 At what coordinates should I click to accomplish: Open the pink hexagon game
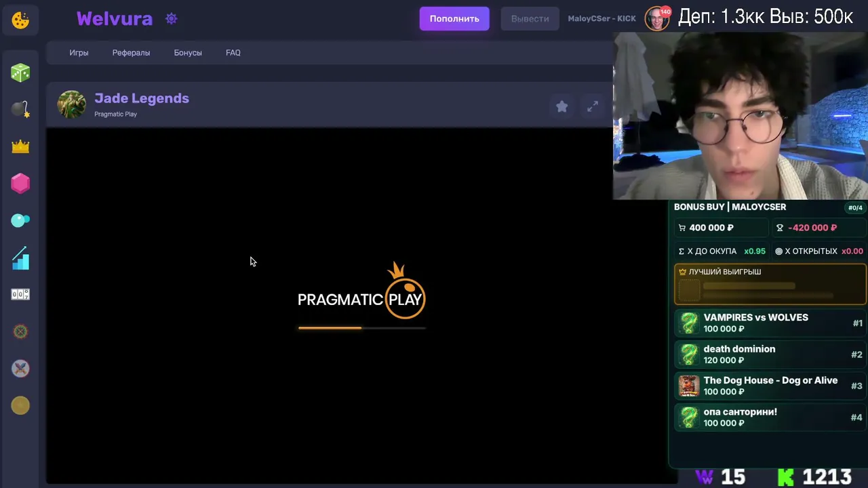pyautogui.click(x=20, y=183)
